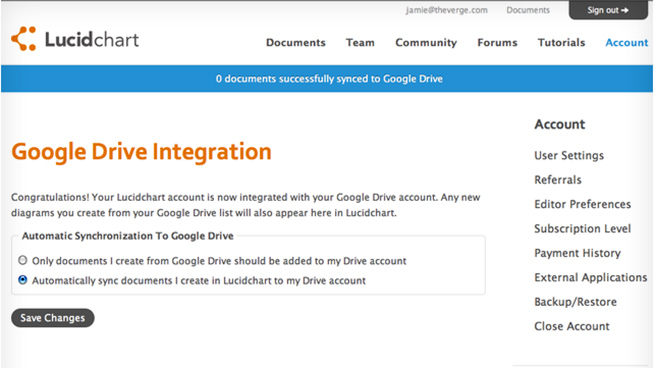655x368 pixels.
Task: Select 'Automatically sync documents' radio option
Action: tap(23, 280)
